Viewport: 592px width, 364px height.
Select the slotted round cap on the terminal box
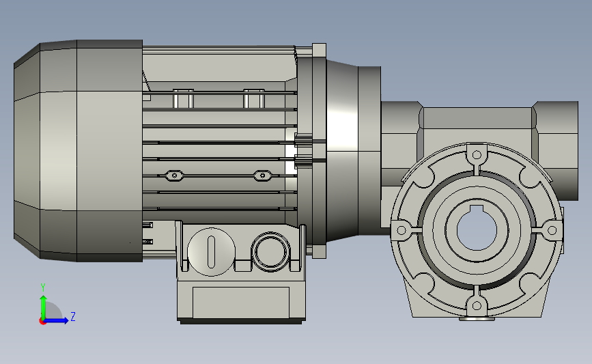pos(211,252)
